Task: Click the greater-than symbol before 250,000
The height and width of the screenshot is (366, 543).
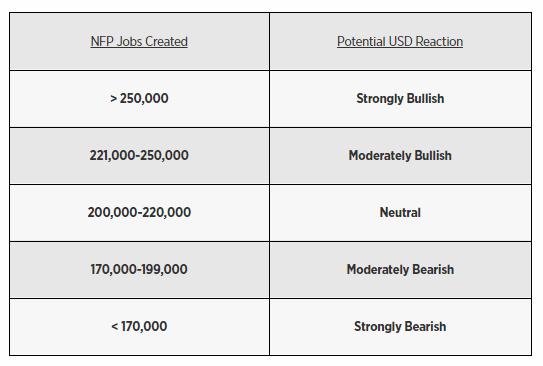Action: 114,99
